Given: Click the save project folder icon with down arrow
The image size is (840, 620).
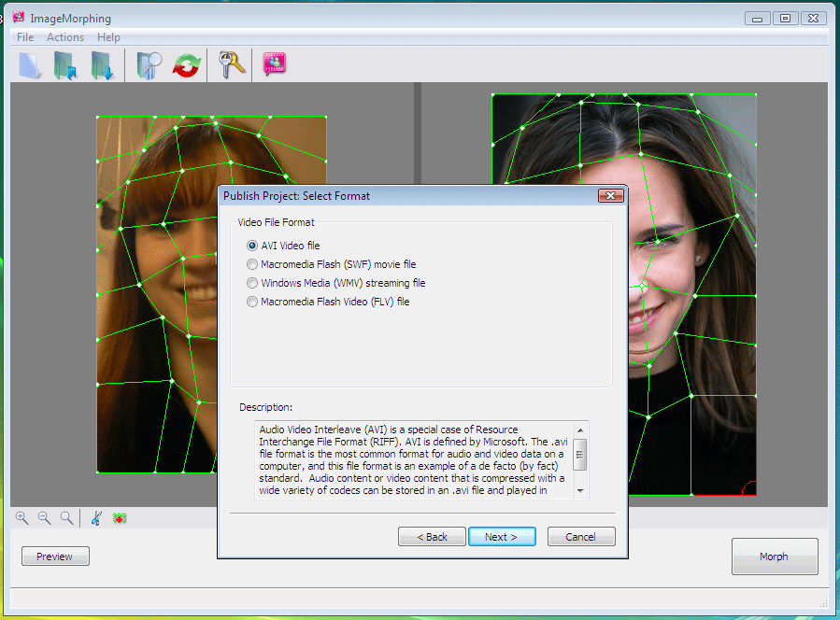Looking at the screenshot, I should click(102, 66).
